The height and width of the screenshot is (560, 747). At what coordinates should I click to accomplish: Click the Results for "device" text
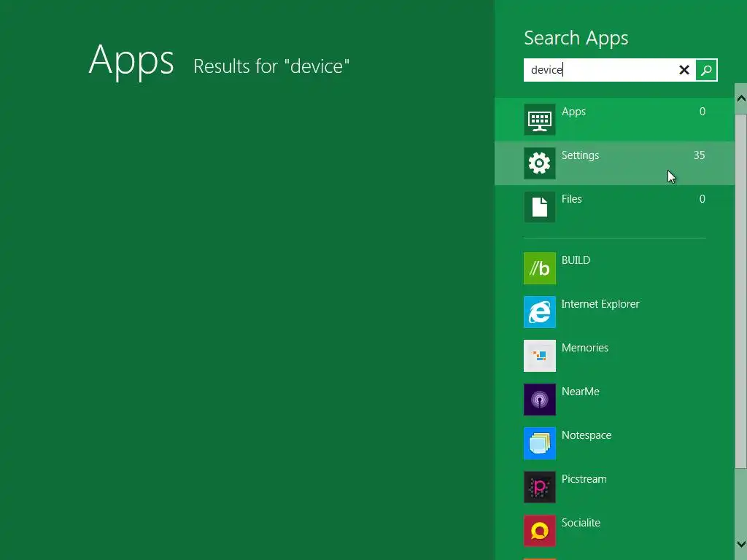pyautogui.click(x=271, y=66)
